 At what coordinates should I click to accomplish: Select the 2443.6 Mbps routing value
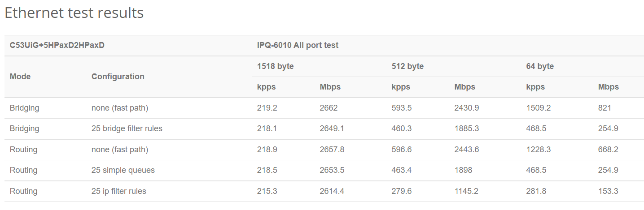tap(466, 150)
